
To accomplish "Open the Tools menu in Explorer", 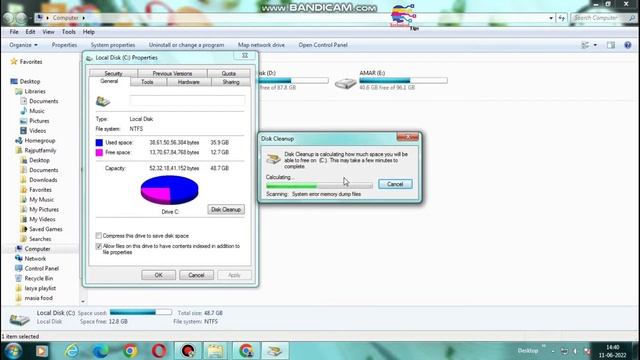I will (x=69, y=32).
